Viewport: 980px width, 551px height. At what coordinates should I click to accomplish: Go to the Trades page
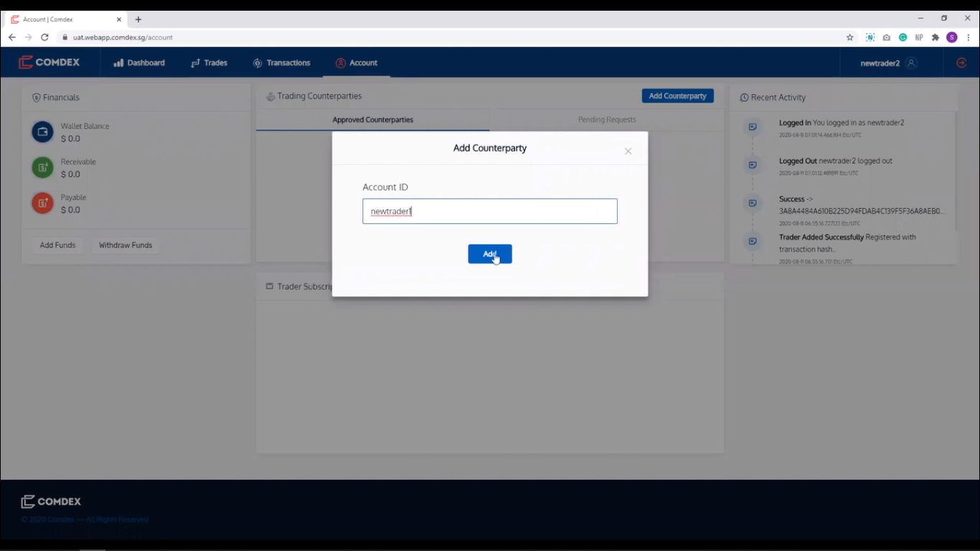(209, 63)
